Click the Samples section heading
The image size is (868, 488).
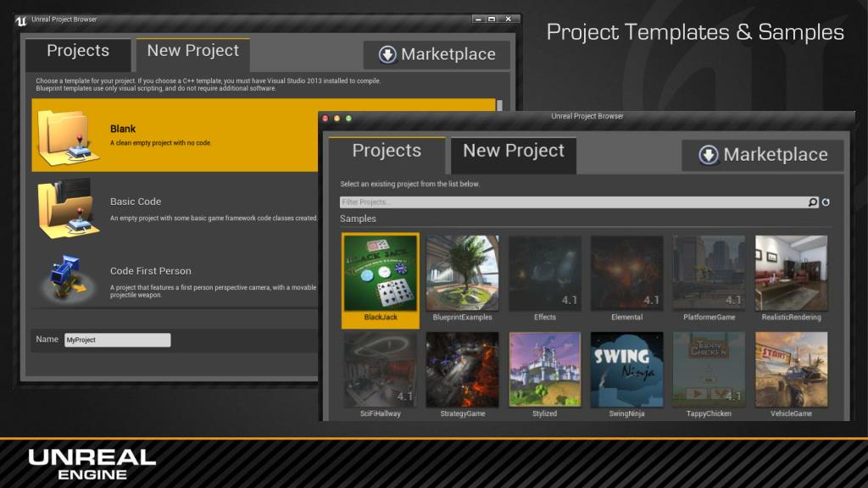[359, 219]
